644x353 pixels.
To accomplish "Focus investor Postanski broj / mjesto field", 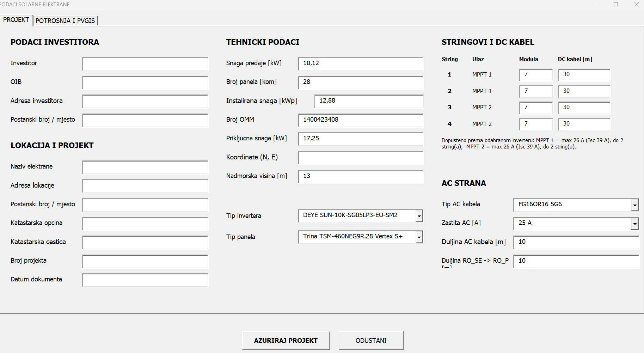I will (x=145, y=120).
